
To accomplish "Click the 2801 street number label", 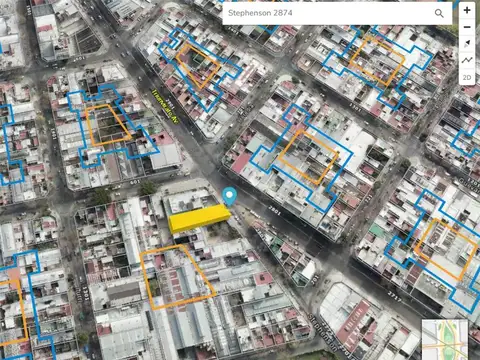I will (274, 210).
